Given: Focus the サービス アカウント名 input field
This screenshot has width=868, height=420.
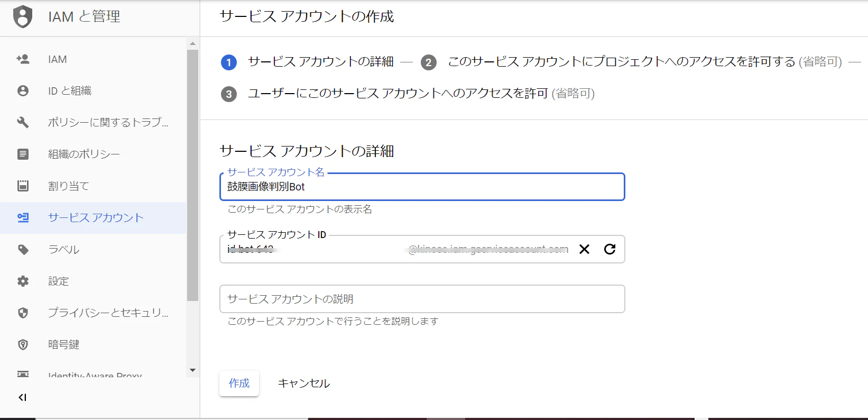Looking at the screenshot, I should pyautogui.click(x=422, y=187).
